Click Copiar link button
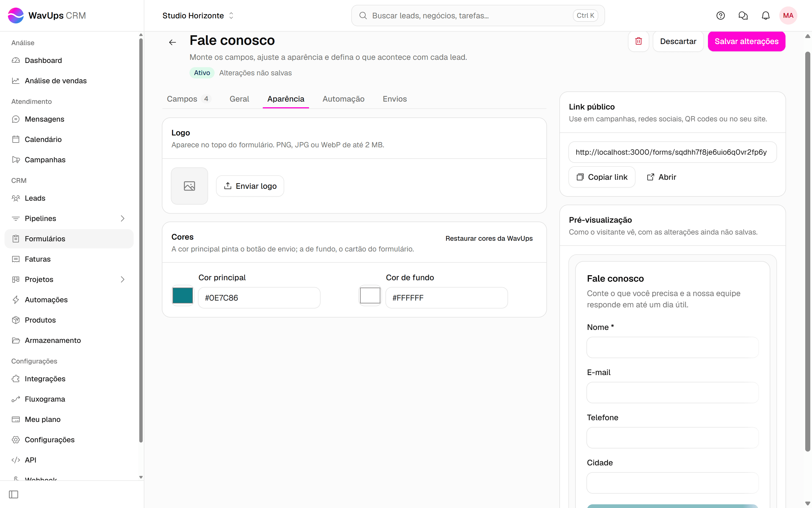The height and width of the screenshot is (508, 812). tap(602, 177)
